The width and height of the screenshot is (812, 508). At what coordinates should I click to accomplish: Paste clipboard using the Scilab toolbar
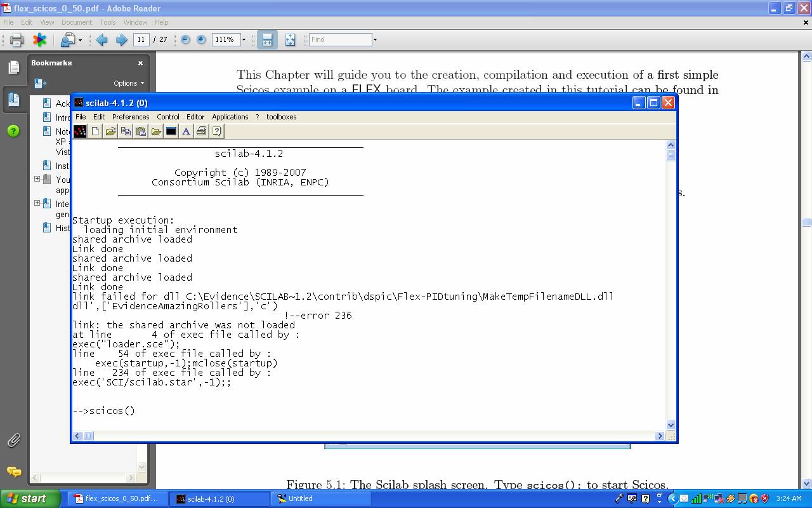point(141,131)
